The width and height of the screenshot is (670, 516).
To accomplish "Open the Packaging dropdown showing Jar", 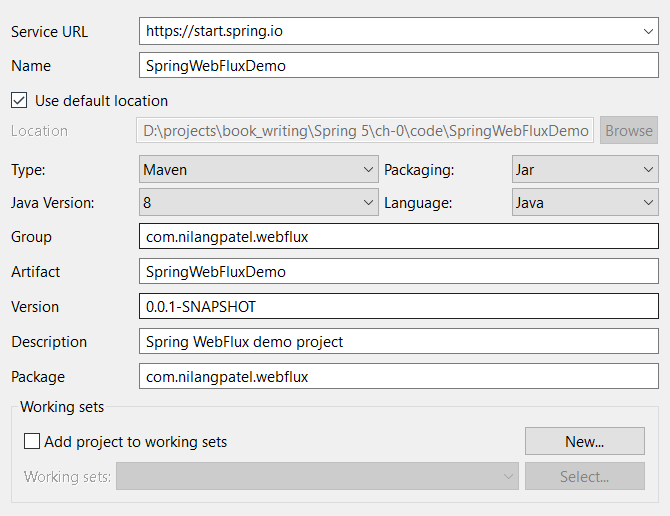I will click(x=584, y=170).
